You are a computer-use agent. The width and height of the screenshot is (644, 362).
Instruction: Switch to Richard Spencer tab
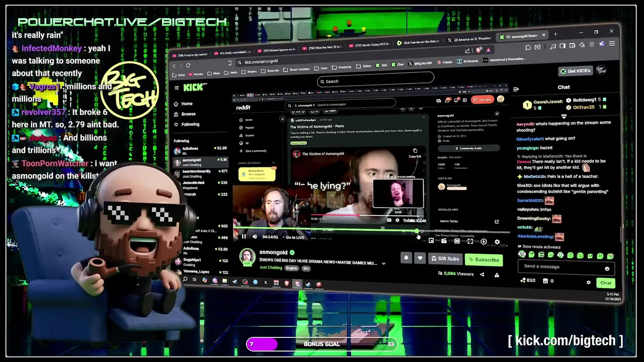[x=276, y=50]
